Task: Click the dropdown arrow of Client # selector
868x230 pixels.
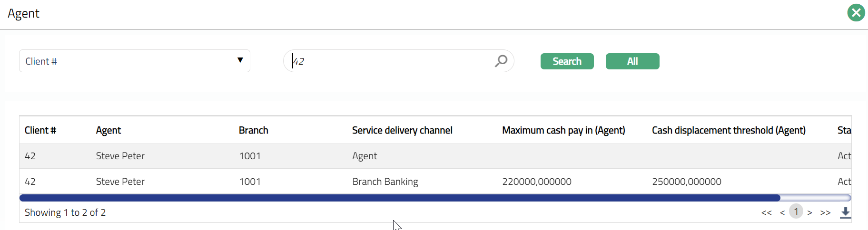Action: tap(240, 60)
